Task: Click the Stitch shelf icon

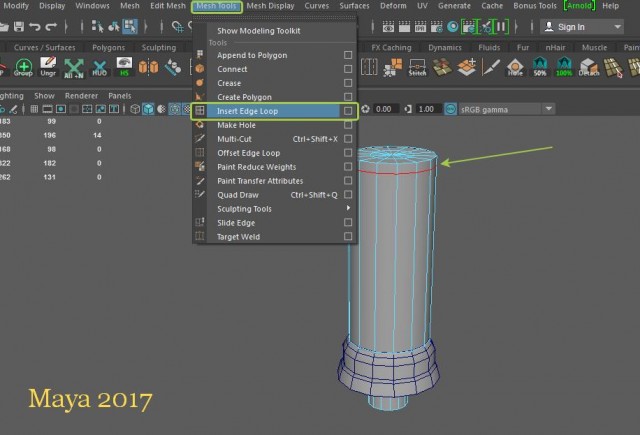Action: [x=417, y=67]
